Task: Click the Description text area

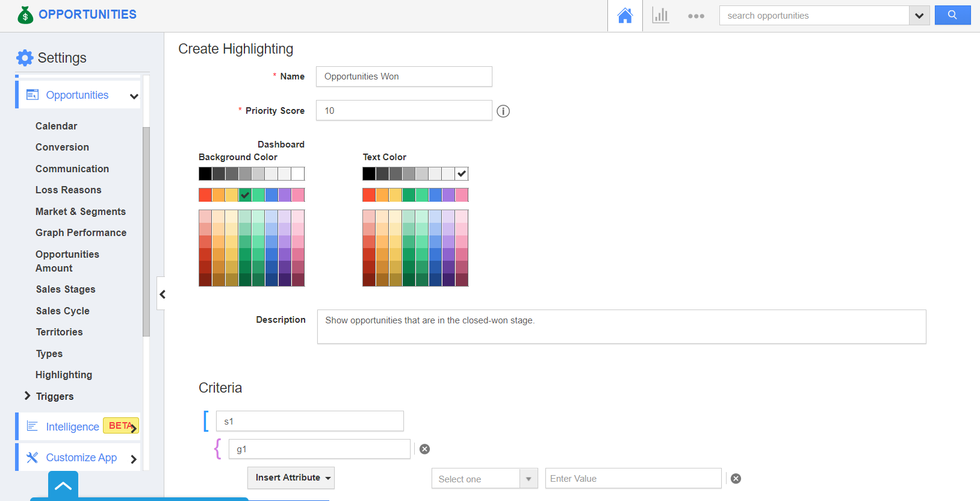Action: [621, 327]
